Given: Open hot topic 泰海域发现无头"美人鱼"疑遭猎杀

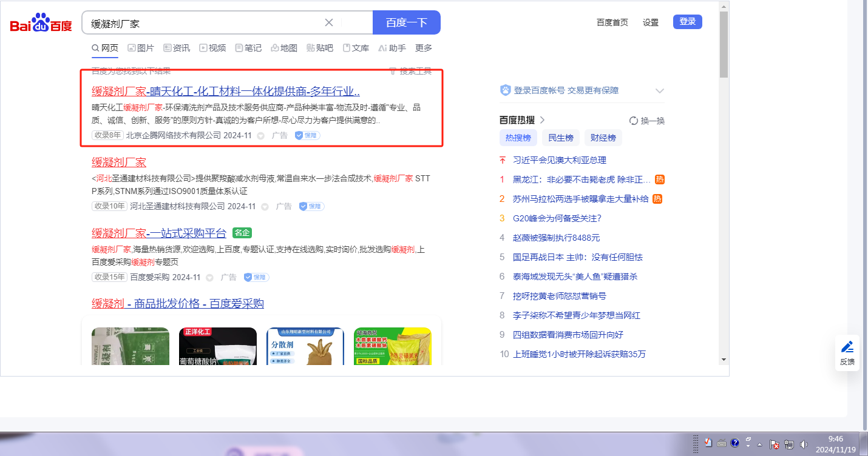Looking at the screenshot, I should (575, 277).
